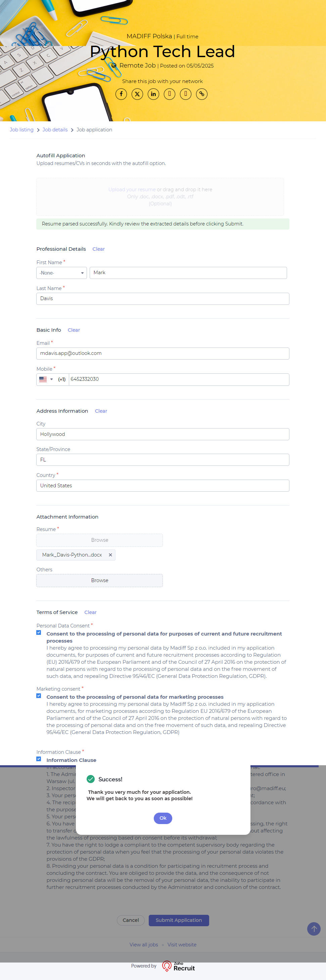Click into the Email input field
This screenshot has width=326, height=980.
[162, 354]
